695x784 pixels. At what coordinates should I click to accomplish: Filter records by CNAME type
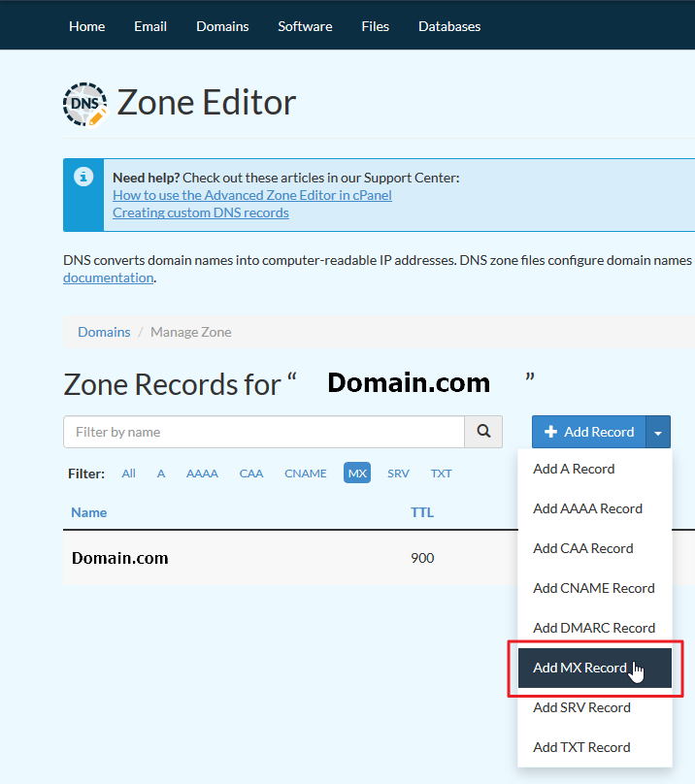tap(305, 474)
